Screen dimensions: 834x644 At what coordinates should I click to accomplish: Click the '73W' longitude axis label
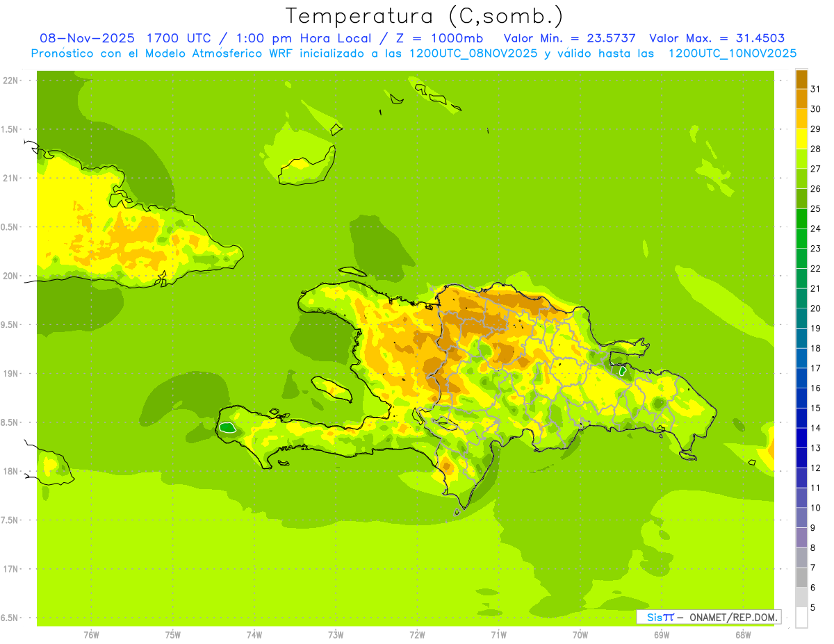[336, 634]
